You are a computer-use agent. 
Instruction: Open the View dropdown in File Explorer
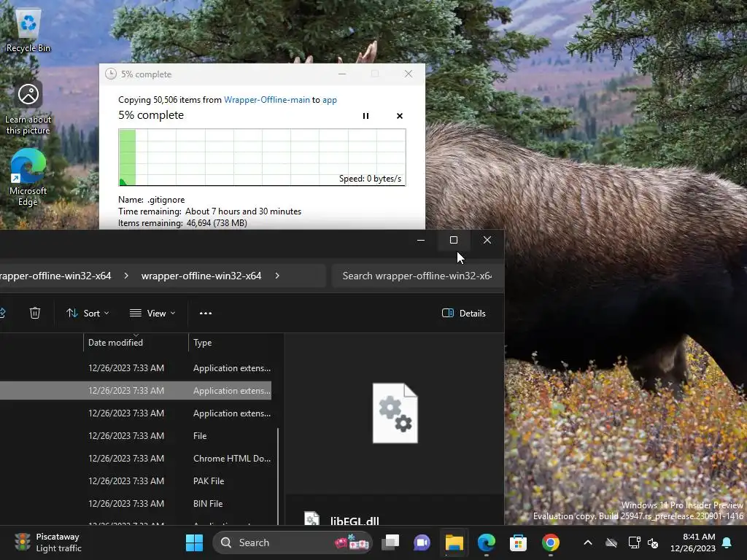(x=152, y=313)
